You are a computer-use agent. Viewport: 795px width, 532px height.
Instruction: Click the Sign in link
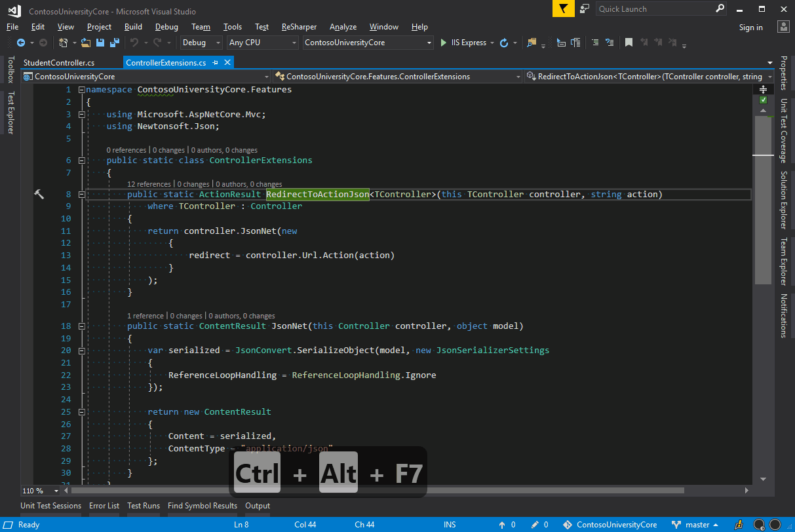[x=750, y=27]
